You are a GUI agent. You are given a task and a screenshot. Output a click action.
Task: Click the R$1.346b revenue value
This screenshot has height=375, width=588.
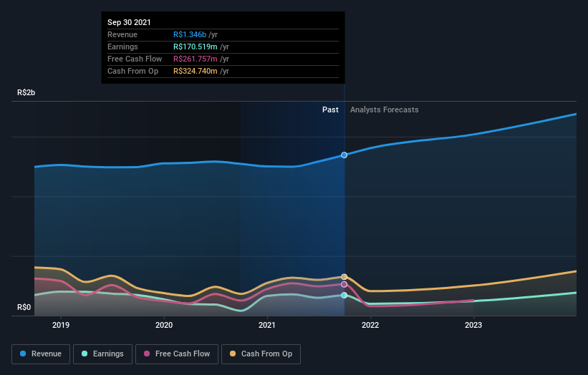190,34
